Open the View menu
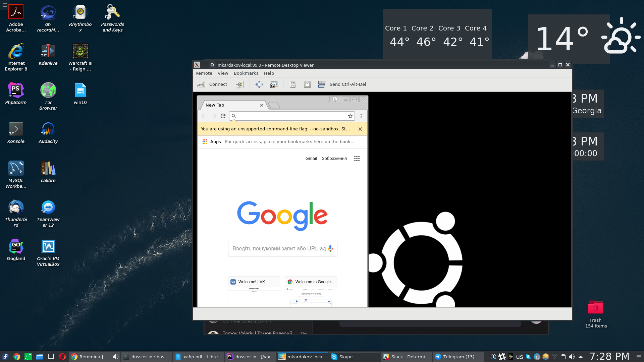The width and height of the screenshot is (644, 362). [223, 73]
